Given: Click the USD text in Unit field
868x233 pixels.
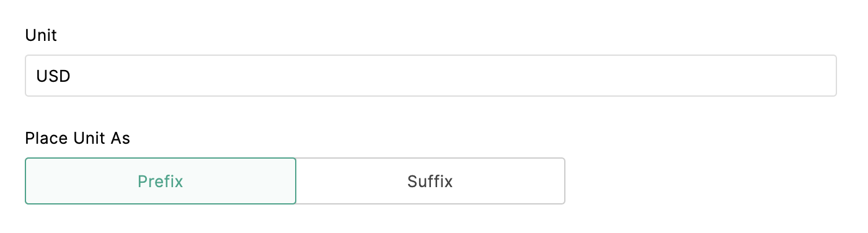Looking at the screenshot, I should click(x=53, y=76).
